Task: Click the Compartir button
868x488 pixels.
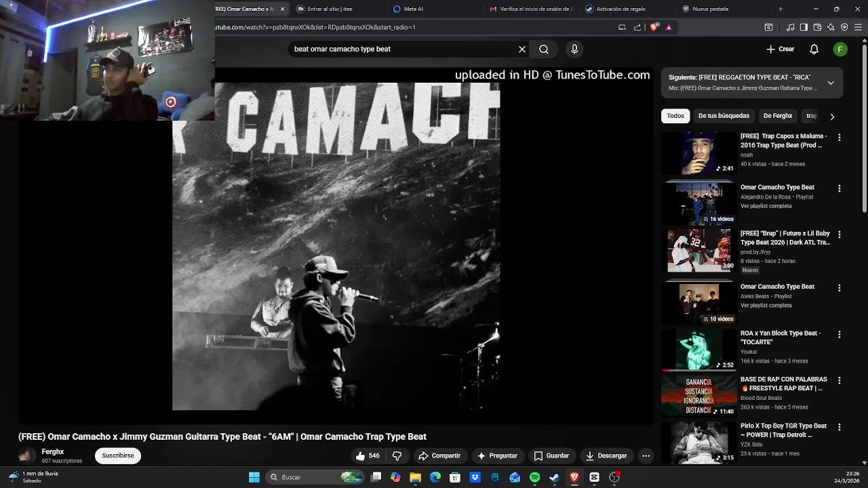Action: pyautogui.click(x=439, y=456)
